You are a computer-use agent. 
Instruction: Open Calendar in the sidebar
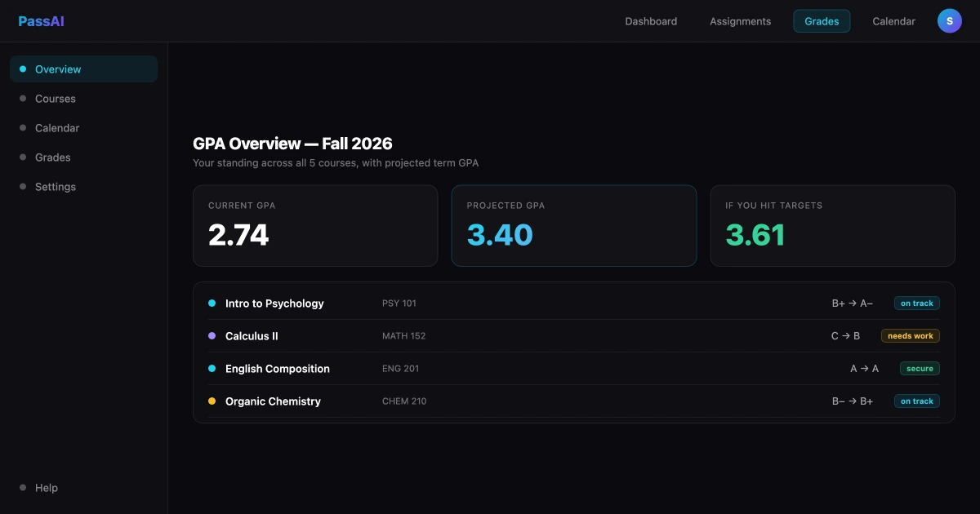(83, 128)
